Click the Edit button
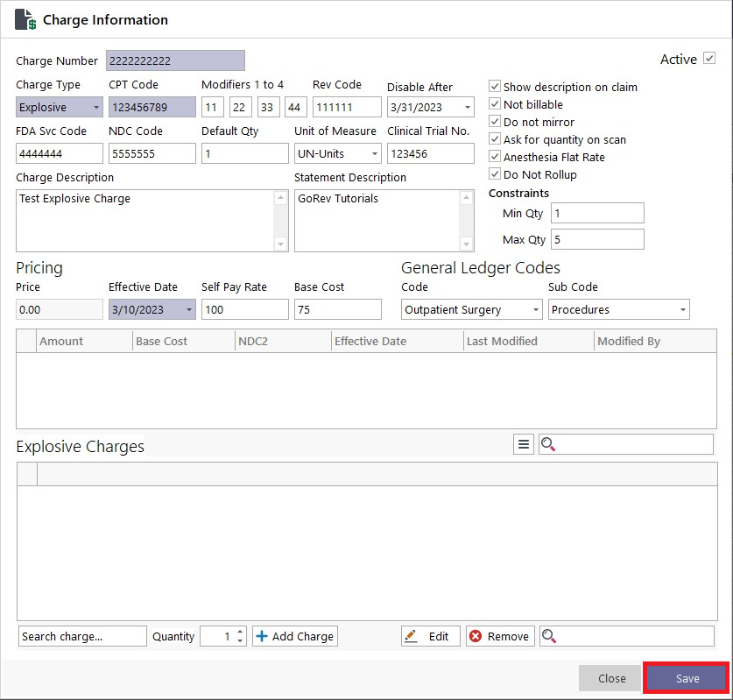Image resolution: width=733 pixels, height=700 pixels. [431, 636]
